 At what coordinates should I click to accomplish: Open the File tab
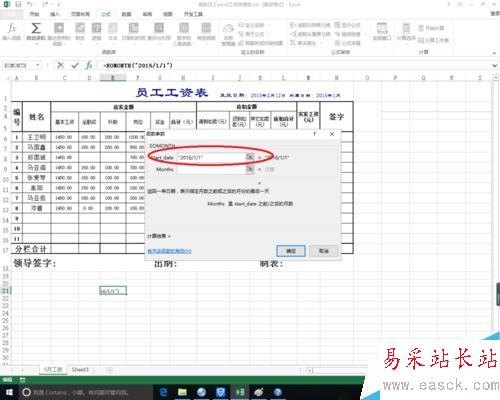point(12,14)
